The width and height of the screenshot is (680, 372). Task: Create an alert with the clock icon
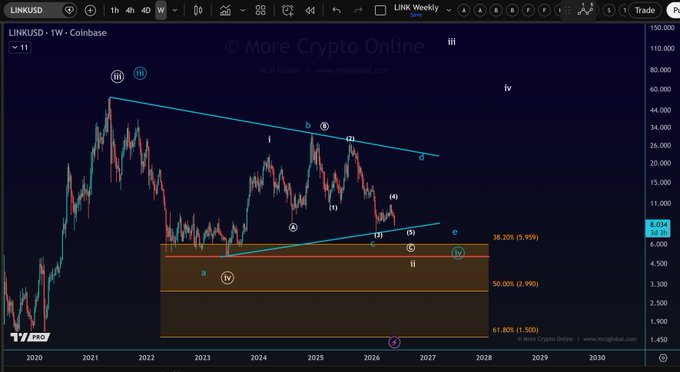coord(287,10)
